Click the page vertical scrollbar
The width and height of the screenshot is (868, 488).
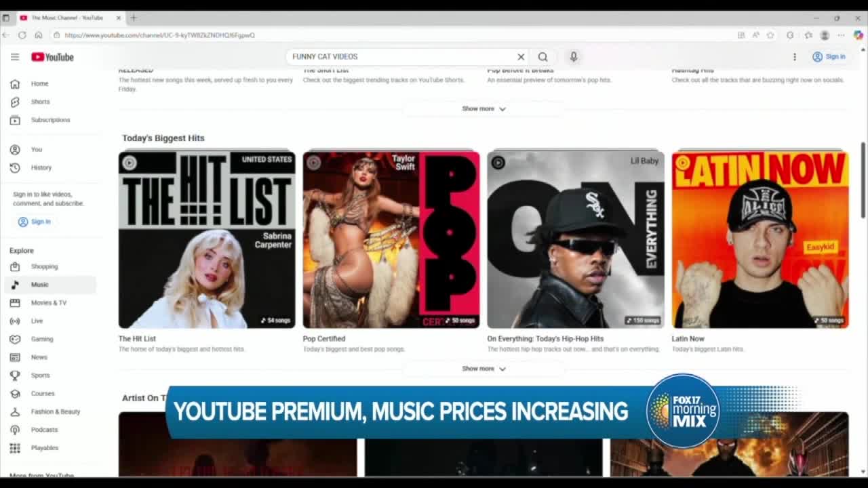[x=863, y=180]
